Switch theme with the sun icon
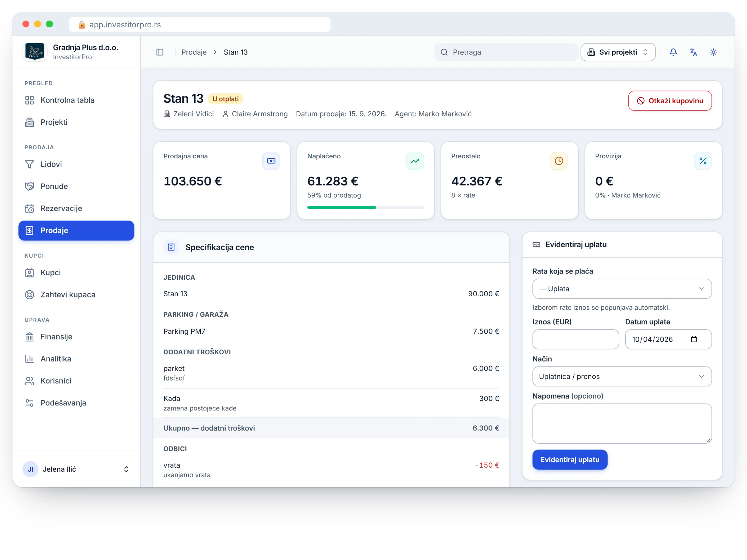 point(713,52)
